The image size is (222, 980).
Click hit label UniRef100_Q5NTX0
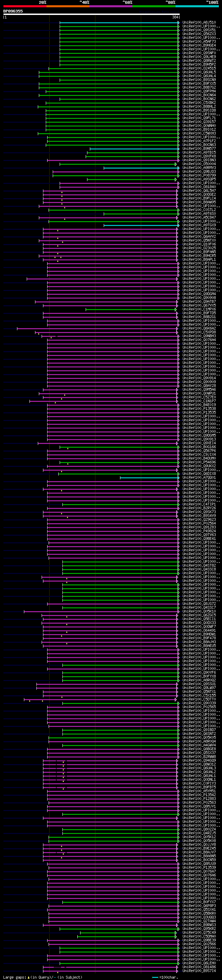click(x=199, y=241)
